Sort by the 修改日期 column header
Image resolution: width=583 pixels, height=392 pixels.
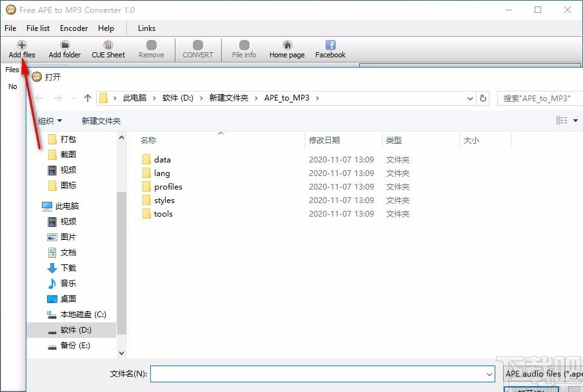point(324,140)
